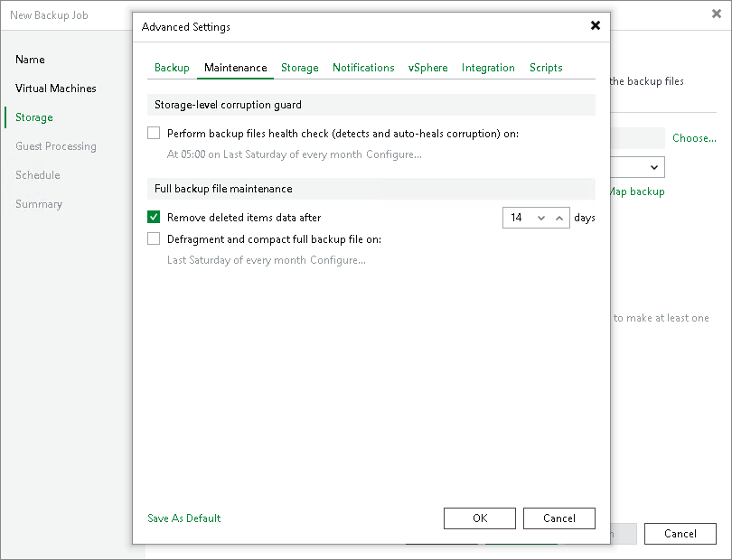Viewport: 732px width, 560px height.
Task: Open the Notifications tab
Action: click(363, 68)
